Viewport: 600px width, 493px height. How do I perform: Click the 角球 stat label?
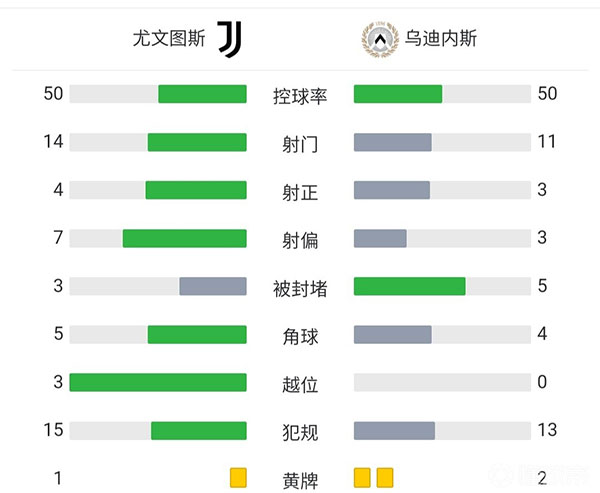coord(300,336)
